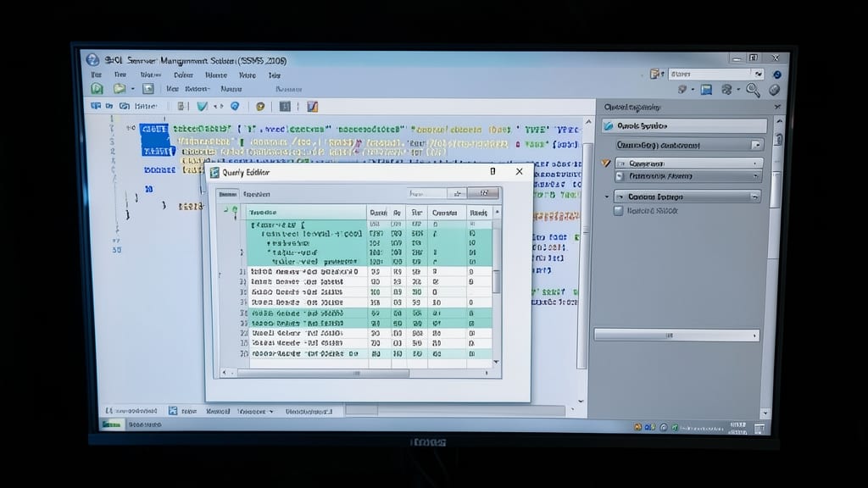Viewport: 868px width, 488px height.
Task: Click the grid's vertical scrollbar up arrow
Action: [x=497, y=212]
